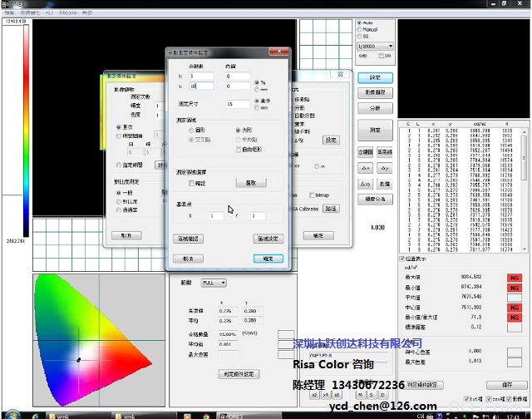Toggle the txt file checkbox
532x419 pixels.
(x=466, y=399)
